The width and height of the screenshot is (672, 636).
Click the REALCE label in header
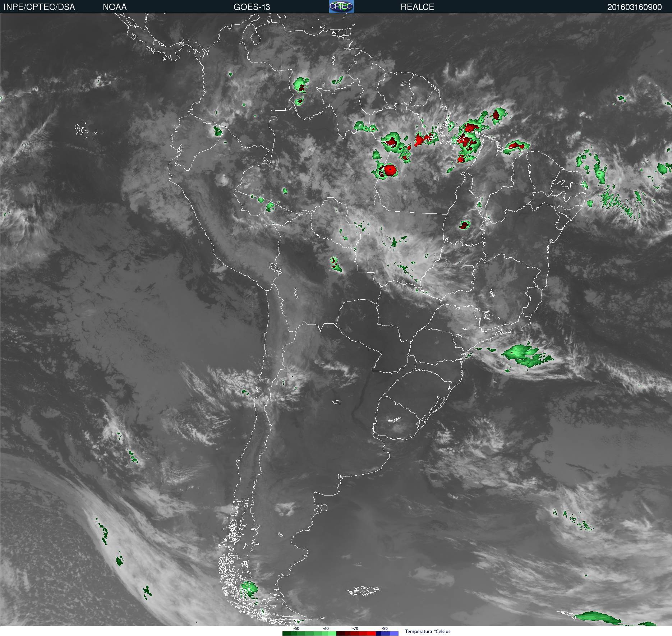tap(417, 7)
